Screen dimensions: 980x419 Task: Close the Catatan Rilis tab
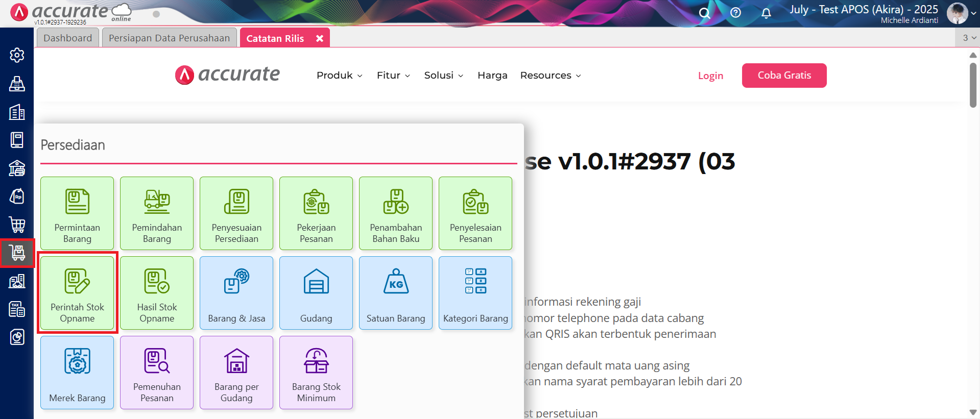[x=320, y=38]
